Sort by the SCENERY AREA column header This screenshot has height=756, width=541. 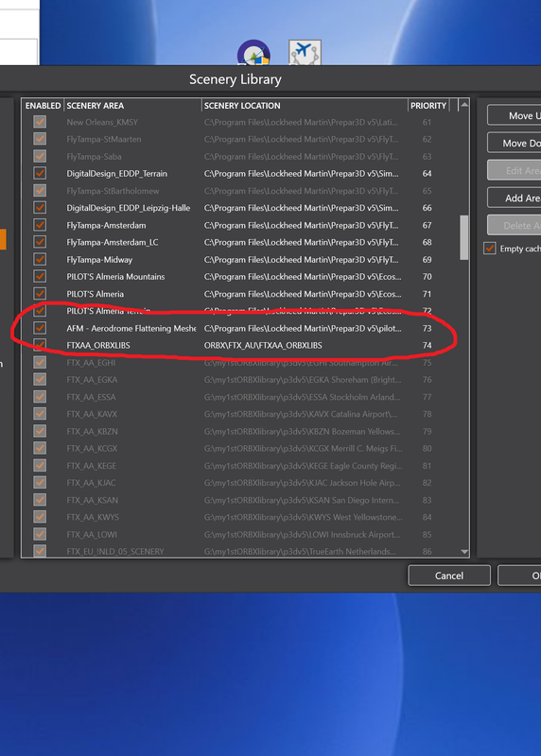(132, 106)
